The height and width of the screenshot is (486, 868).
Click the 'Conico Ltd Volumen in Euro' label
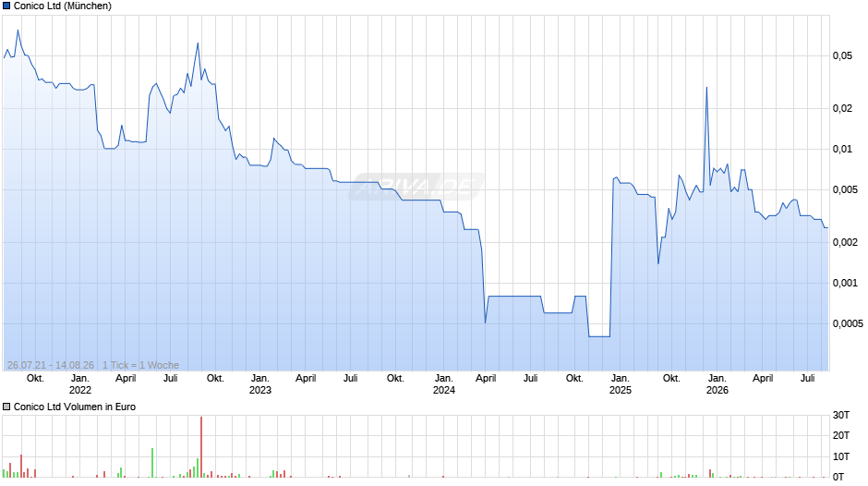point(75,407)
